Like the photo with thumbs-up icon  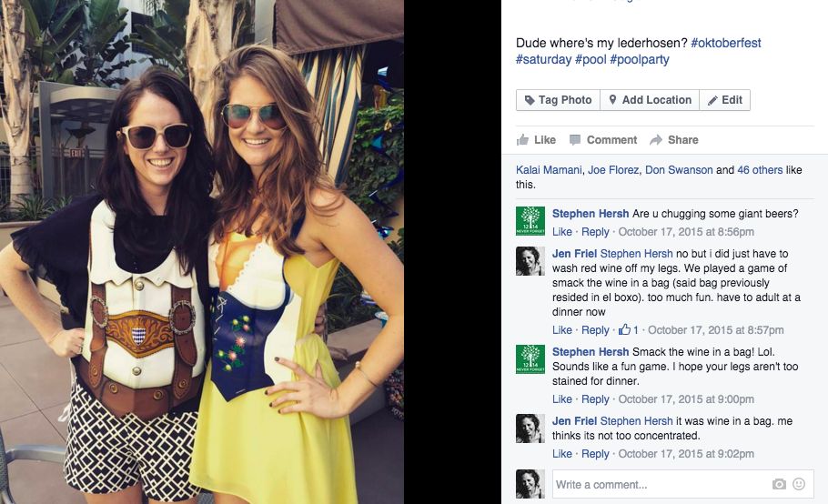pos(536,140)
